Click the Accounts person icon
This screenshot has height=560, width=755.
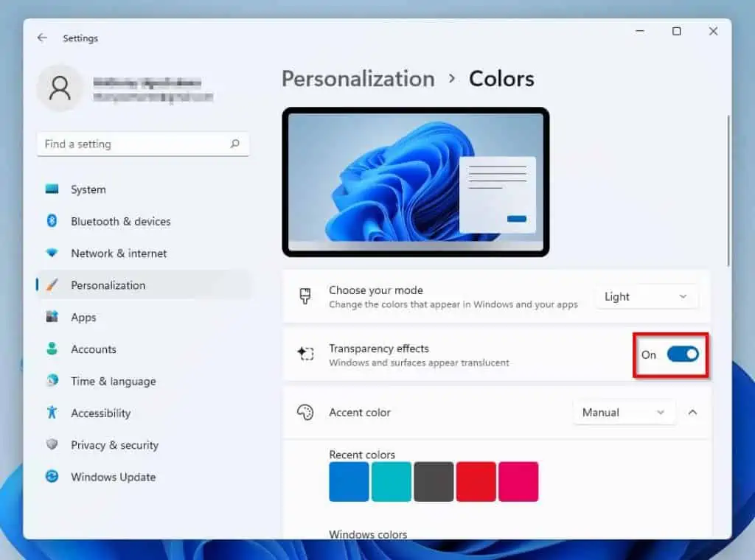pyautogui.click(x=52, y=349)
